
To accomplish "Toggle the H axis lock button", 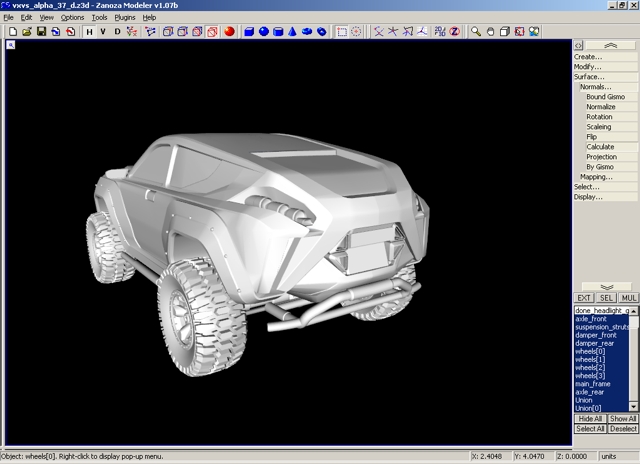I will pyautogui.click(x=89, y=32).
